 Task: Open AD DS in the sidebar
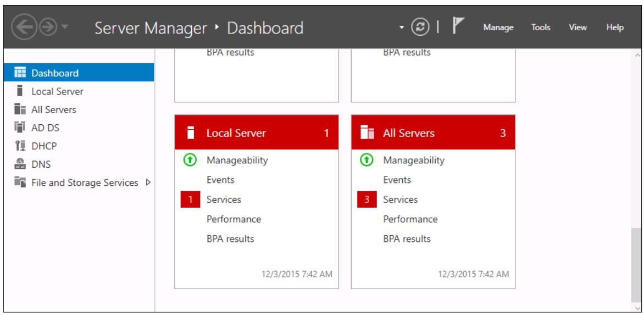79,128
